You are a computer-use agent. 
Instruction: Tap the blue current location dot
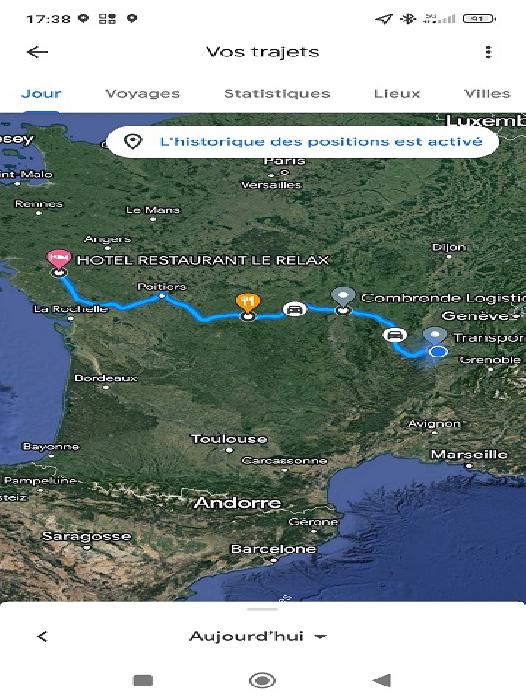point(438,352)
